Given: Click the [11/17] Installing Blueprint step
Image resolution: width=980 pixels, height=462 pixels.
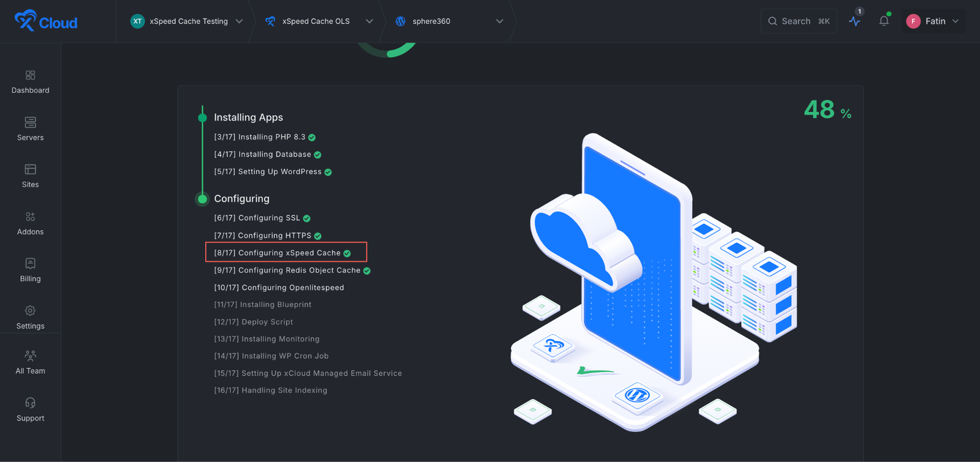Looking at the screenshot, I should [x=263, y=305].
